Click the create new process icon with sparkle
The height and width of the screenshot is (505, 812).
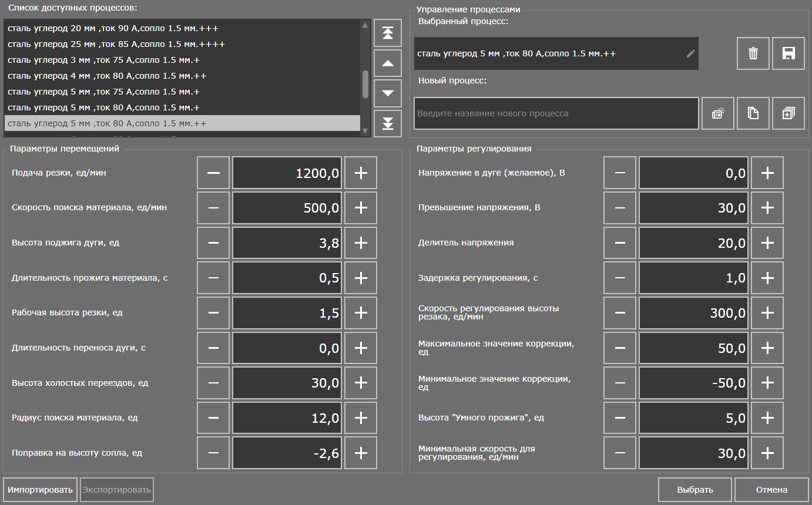point(717,113)
